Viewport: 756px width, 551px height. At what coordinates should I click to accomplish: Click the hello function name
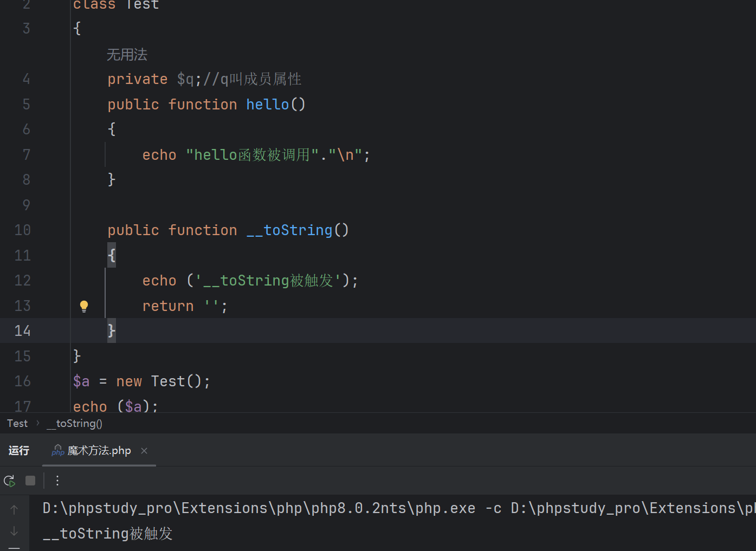tap(268, 104)
